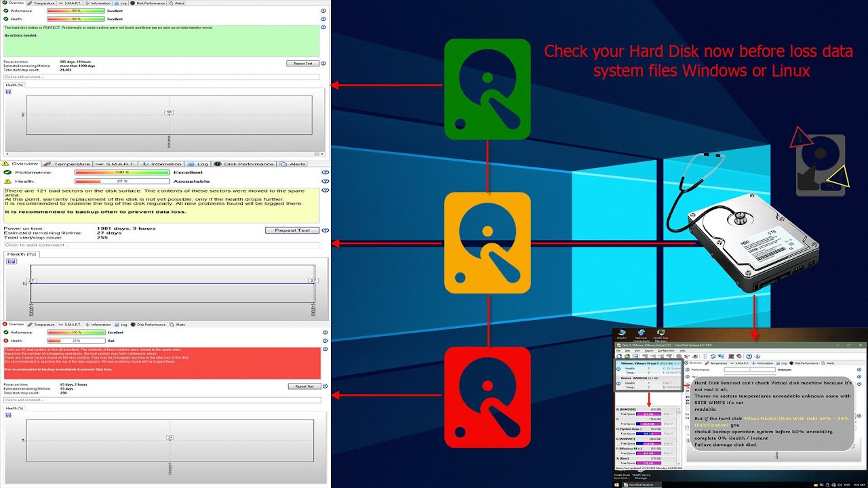Screen dimensions: 868x488
Task: Switch to Log tab in the Bad-health panel
Action: click(x=121, y=324)
